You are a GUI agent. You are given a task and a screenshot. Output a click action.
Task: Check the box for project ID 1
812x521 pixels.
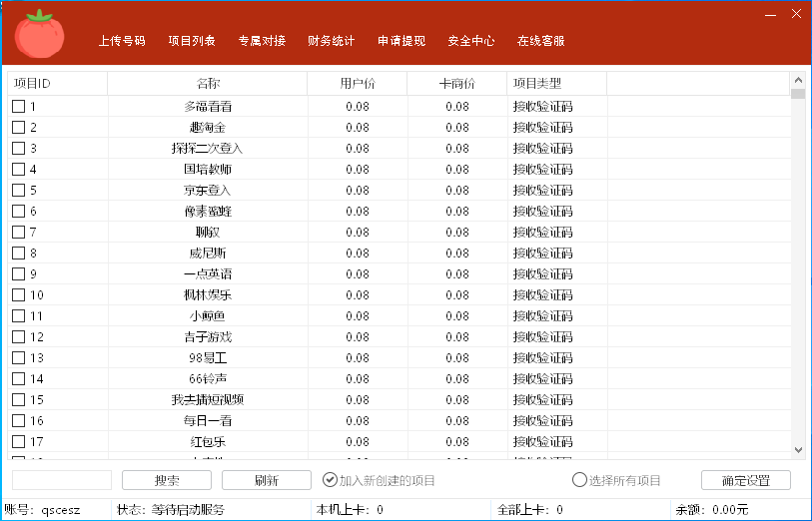[x=18, y=106]
